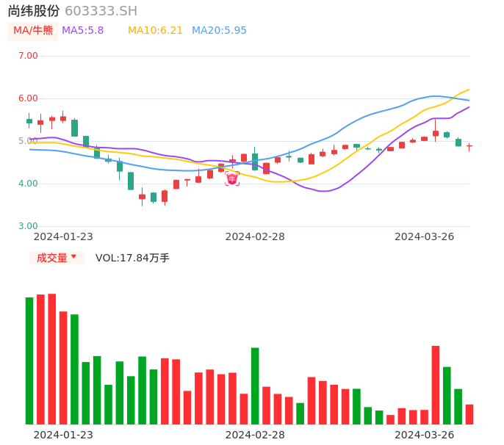Click the tall green volume bar near 2024-02-28
Screen dimensions: 504x445
click(255, 386)
